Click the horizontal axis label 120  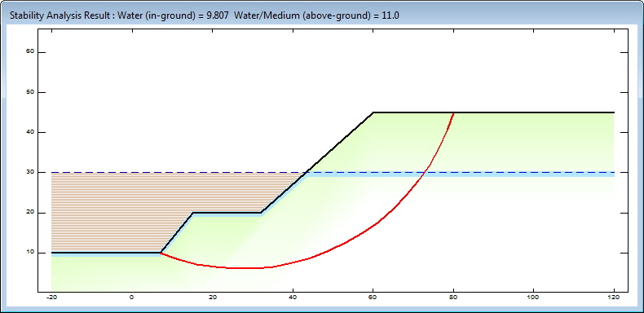(x=614, y=297)
